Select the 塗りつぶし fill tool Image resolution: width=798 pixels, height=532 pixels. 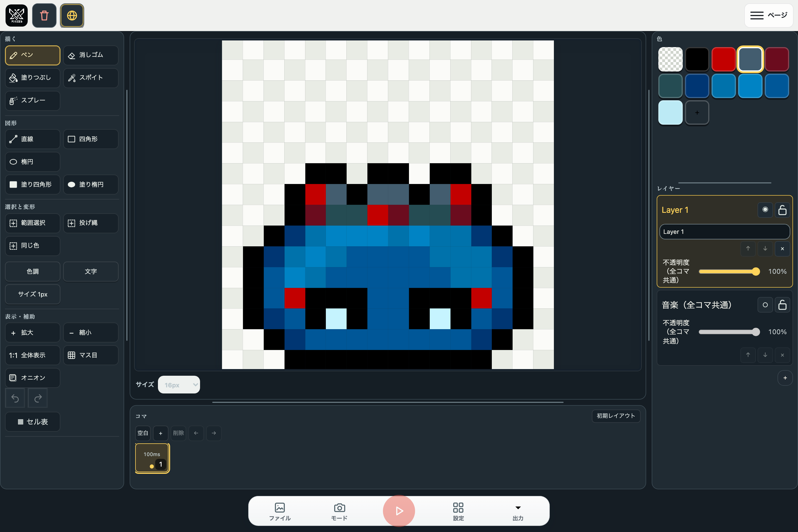pos(33,78)
